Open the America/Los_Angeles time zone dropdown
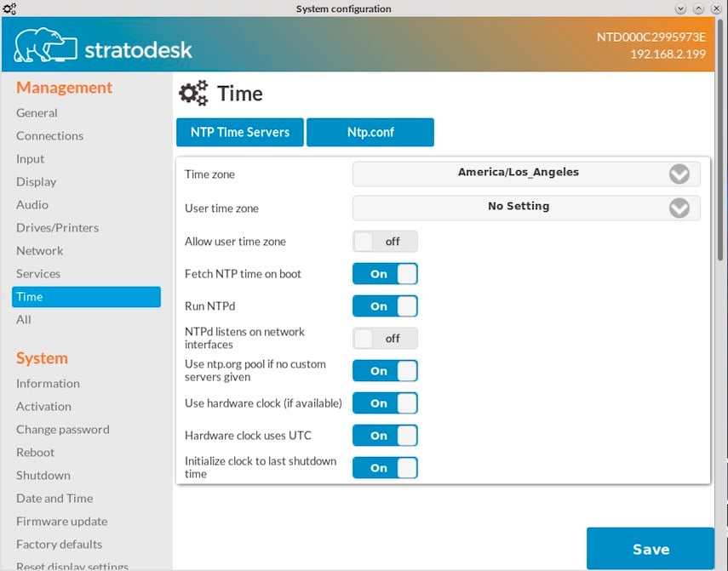This screenshot has height=571, width=728. pyautogui.click(x=518, y=173)
